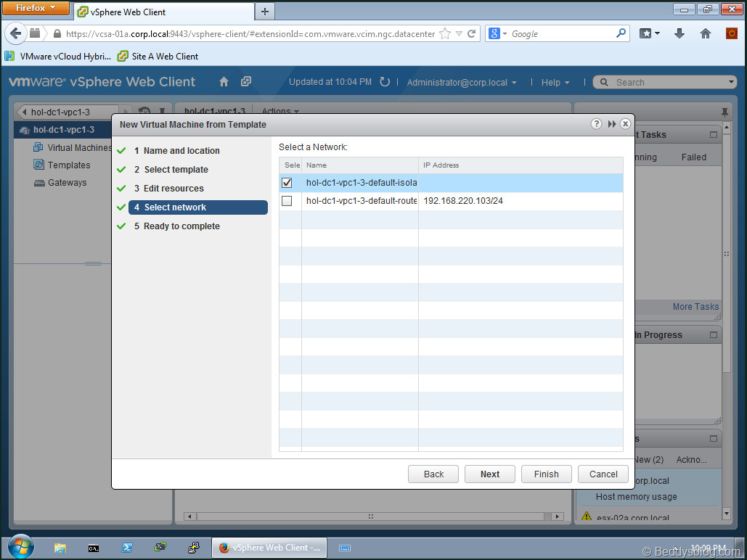The width and height of the screenshot is (747, 560).
Task: Click the vSphere home icon
Action: [224, 82]
